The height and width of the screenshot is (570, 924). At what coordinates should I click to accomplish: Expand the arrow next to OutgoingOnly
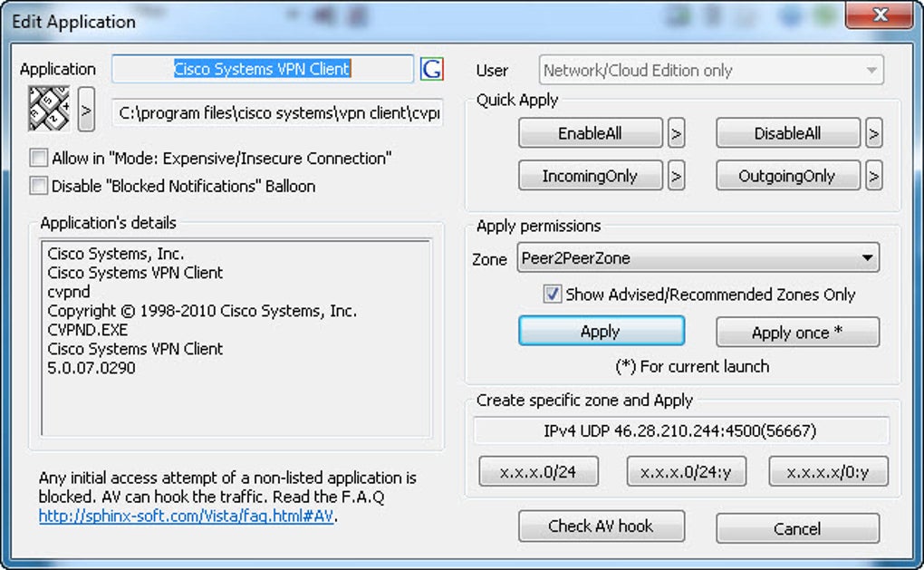(874, 176)
